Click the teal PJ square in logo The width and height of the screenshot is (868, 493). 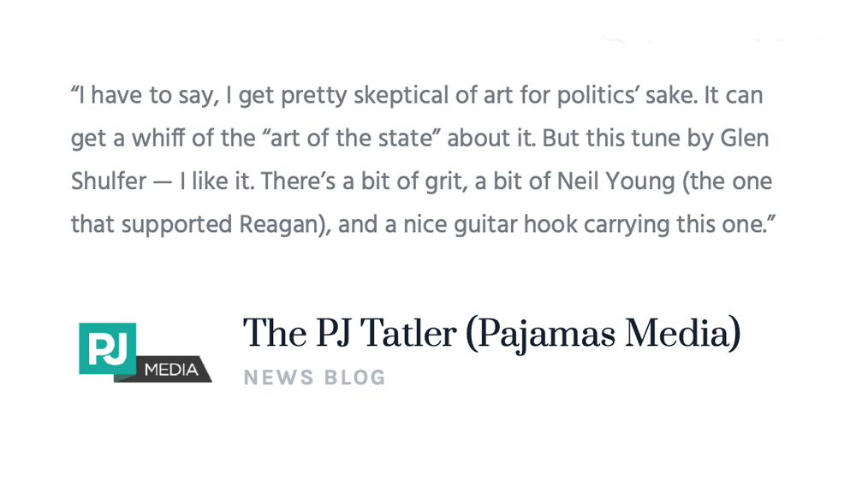(x=107, y=348)
